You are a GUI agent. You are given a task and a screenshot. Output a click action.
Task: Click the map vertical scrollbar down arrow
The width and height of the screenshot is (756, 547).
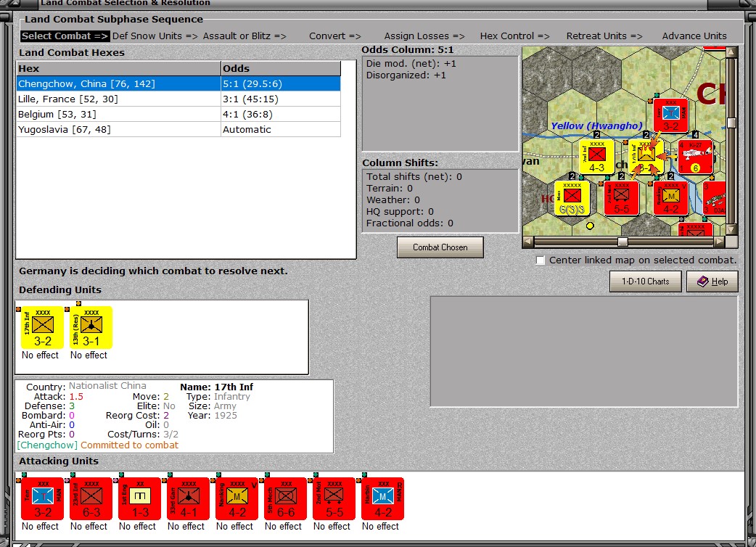pos(731,230)
